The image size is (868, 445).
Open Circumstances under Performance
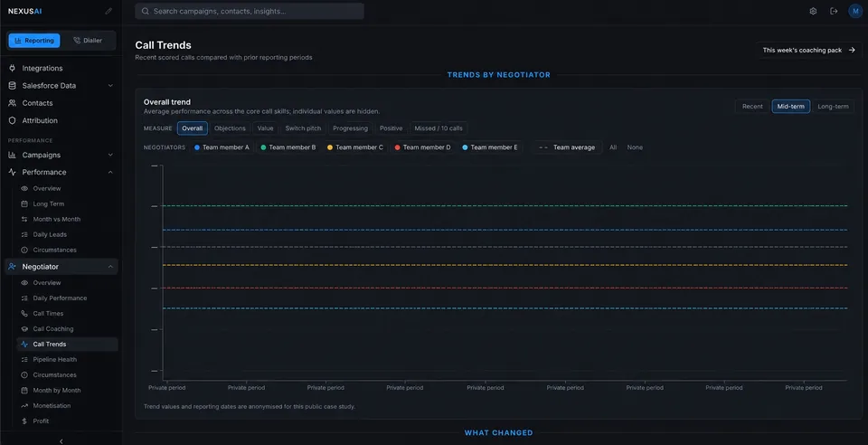tap(54, 251)
